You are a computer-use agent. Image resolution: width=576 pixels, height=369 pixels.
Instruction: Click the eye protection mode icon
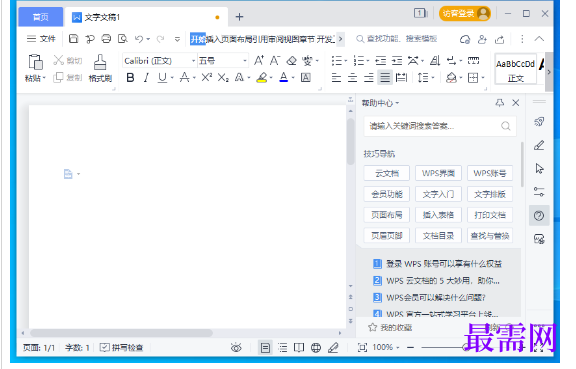point(236,347)
